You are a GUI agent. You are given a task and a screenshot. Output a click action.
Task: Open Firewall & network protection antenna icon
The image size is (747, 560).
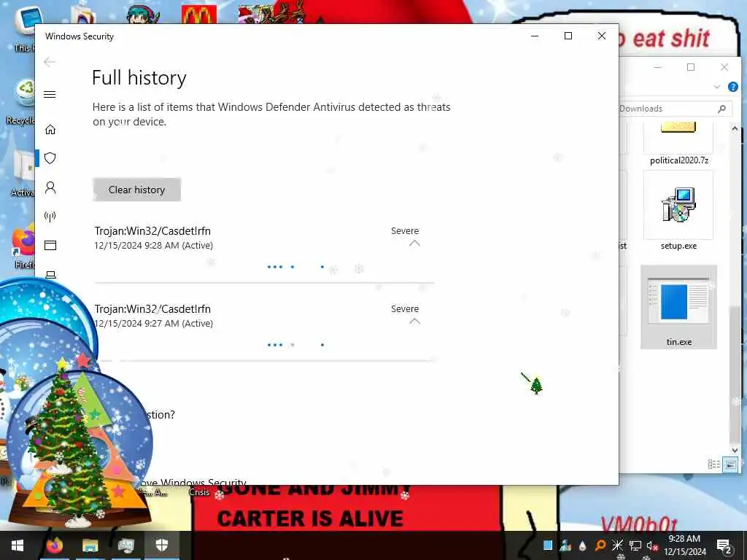tap(50, 217)
